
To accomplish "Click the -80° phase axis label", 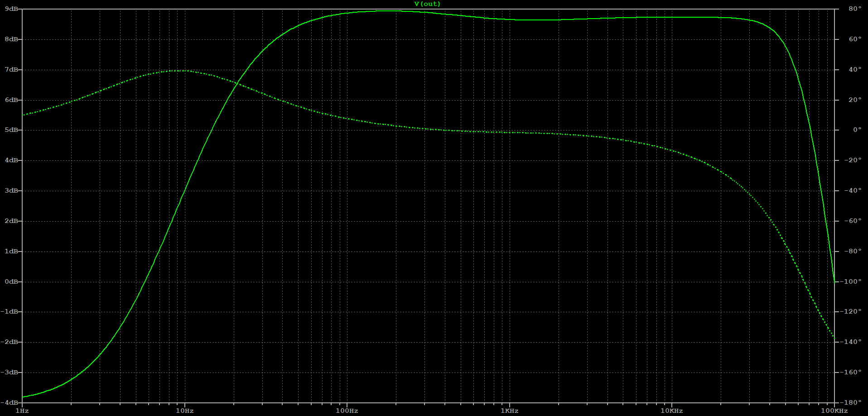I will (853, 251).
